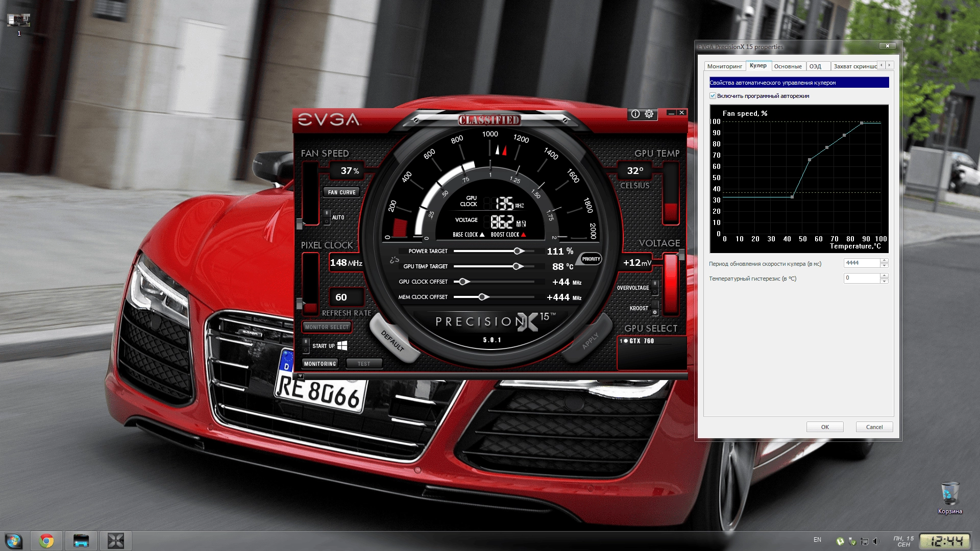Click the fan curve point near 88°C
This screenshot has width=980, height=551.
point(862,123)
